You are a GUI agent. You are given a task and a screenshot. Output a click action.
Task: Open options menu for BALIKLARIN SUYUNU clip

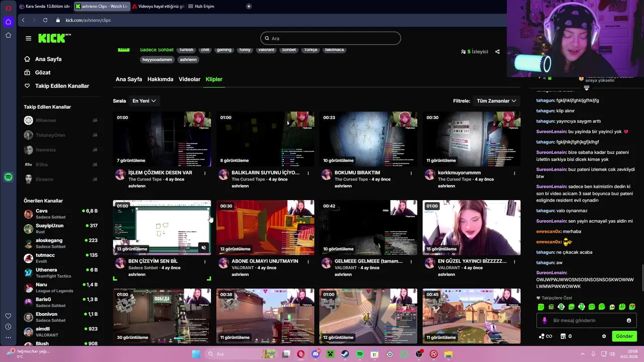click(x=308, y=173)
